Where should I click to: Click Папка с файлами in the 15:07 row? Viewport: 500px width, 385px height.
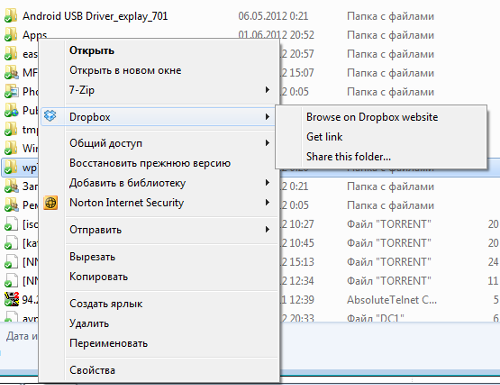pos(390,73)
